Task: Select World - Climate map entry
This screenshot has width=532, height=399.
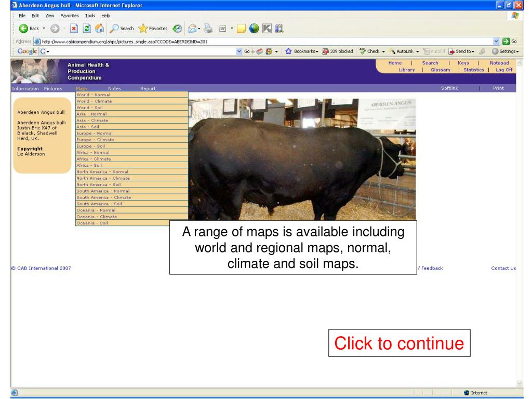Action: tap(131, 101)
